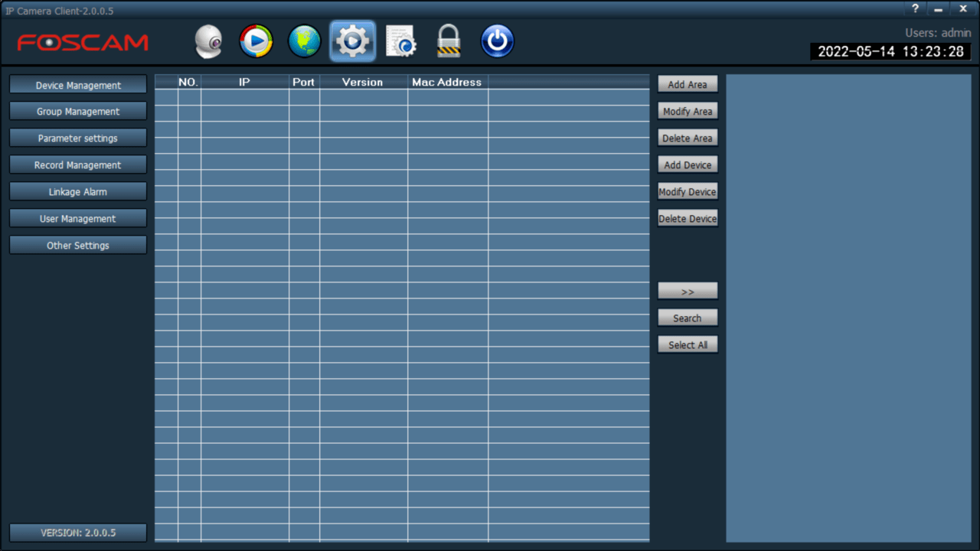The width and height of the screenshot is (980, 551).
Task: Open Record Management section
Action: pos(78,165)
